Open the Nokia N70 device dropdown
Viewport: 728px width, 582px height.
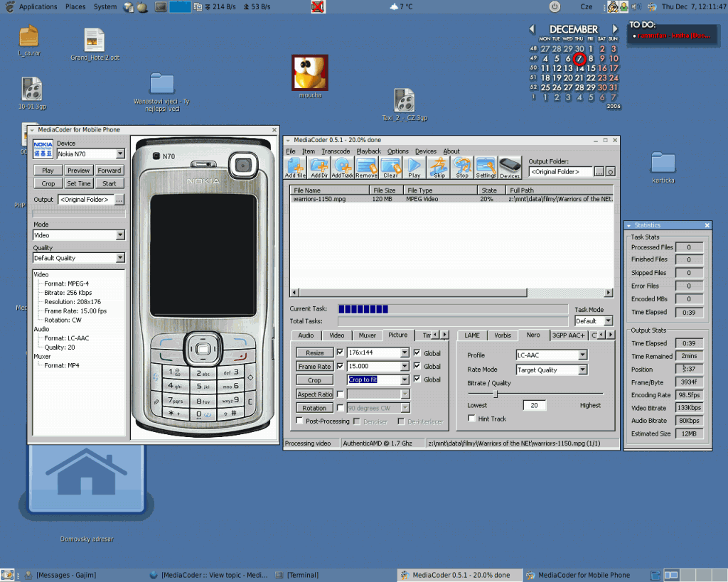(x=119, y=153)
